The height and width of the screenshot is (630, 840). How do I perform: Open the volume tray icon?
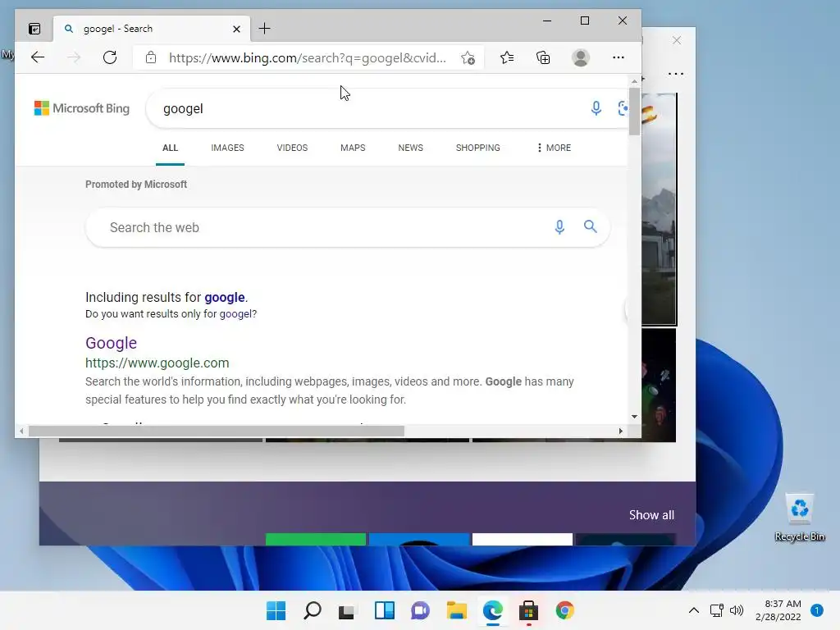click(737, 610)
